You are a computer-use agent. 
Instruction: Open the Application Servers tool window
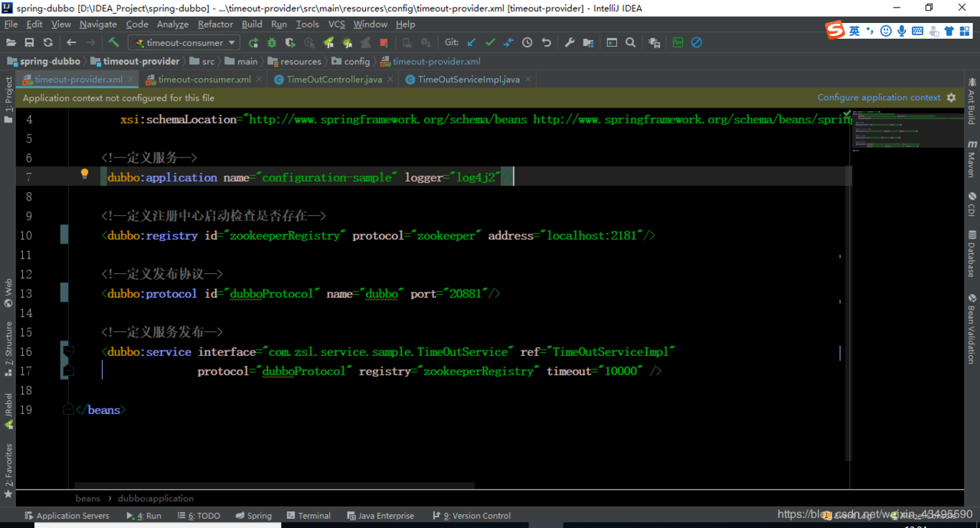click(67, 516)
